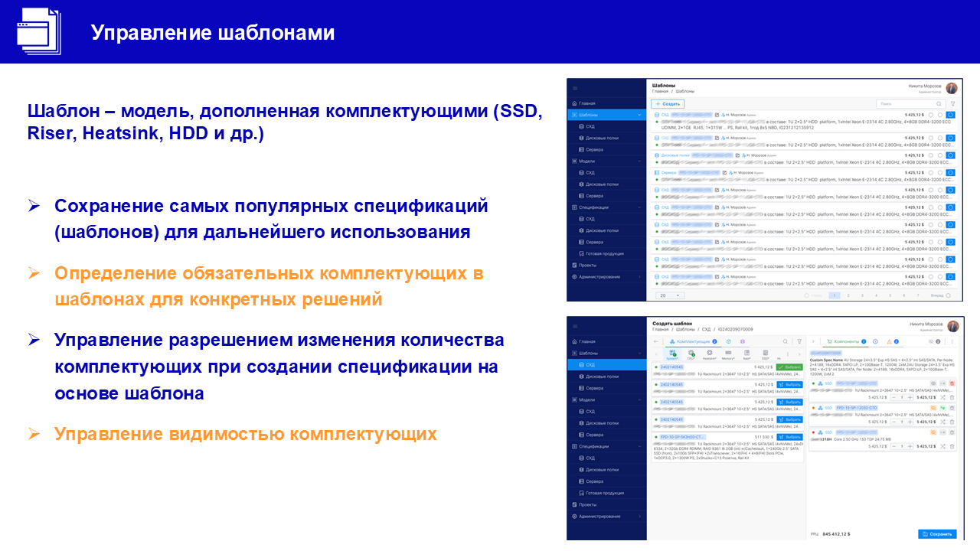The height and width of the screenshot is (551, 980).
Task: Select Memory category icon
Action: [728, 354]
